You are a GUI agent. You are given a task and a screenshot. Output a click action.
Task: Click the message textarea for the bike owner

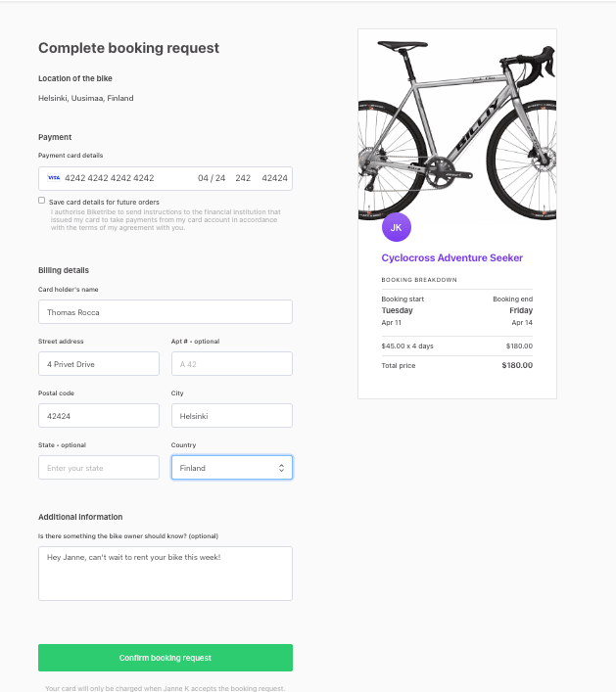pos(166,573)
